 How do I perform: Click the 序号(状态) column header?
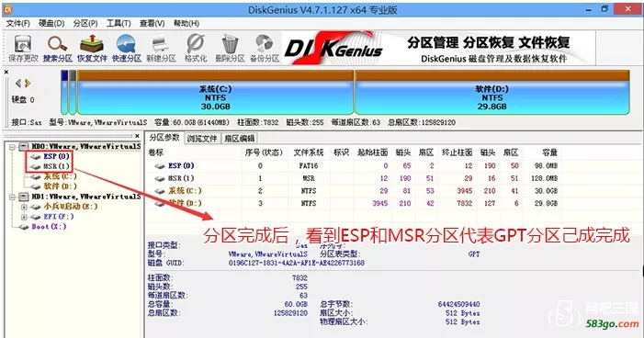coord(264,152)
